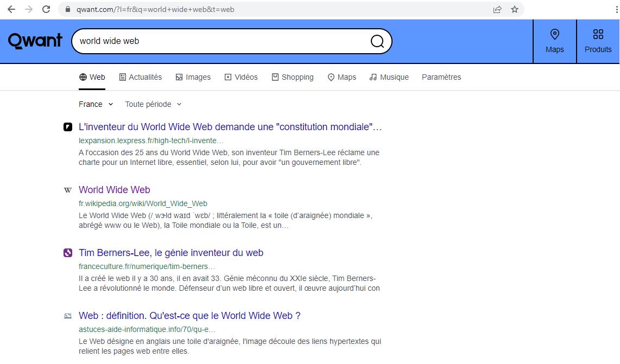Screen dimensions: 620x364
Task: Open the L'inventeur du World Wide Web article
Action: [x=230, y=127]
